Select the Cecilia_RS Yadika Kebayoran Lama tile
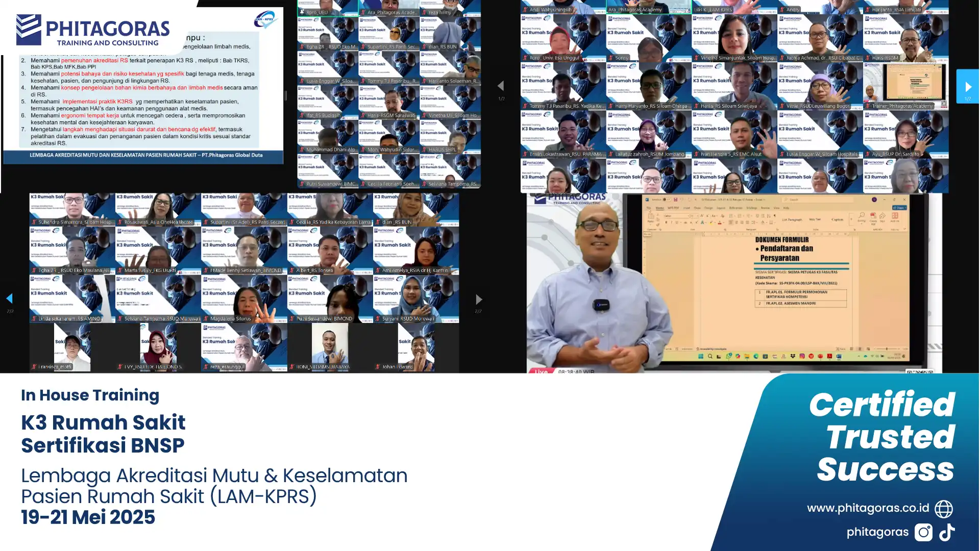 coord(330,209)
